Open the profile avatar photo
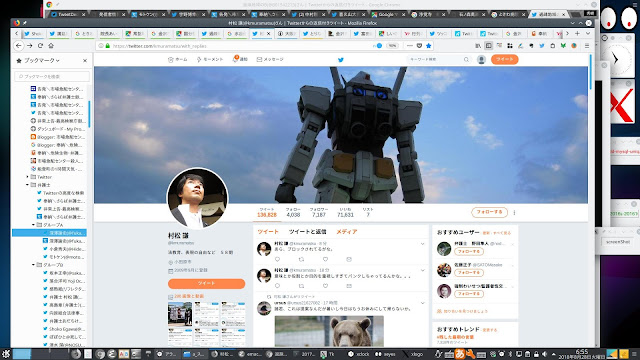This screenshot has width=640, height=360. coord(198,198)
